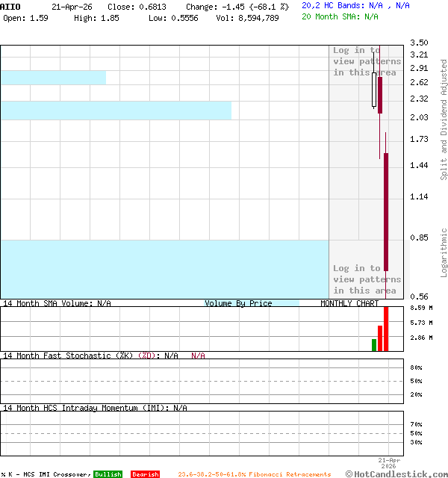
Task: Click the Fibonacci Retracements legend text
Action: tap(254, 474)
